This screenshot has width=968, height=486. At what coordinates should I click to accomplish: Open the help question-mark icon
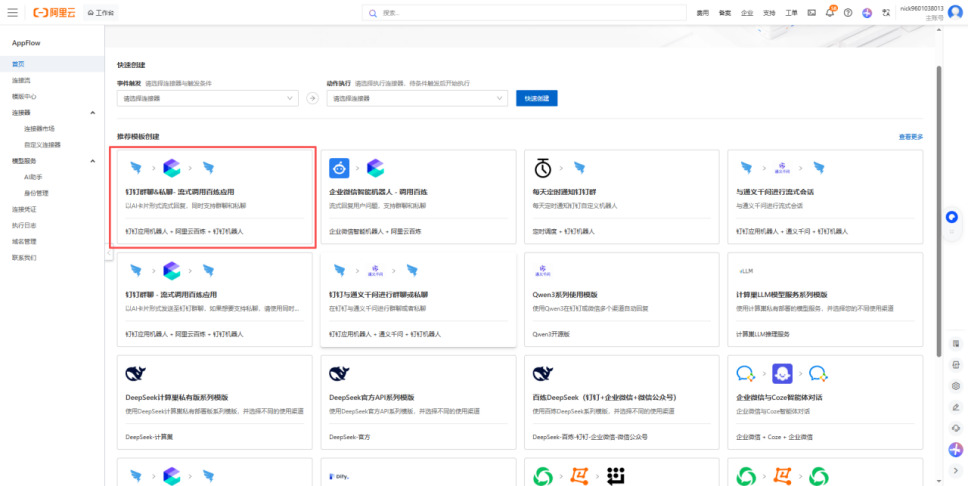tap(848, 12)
